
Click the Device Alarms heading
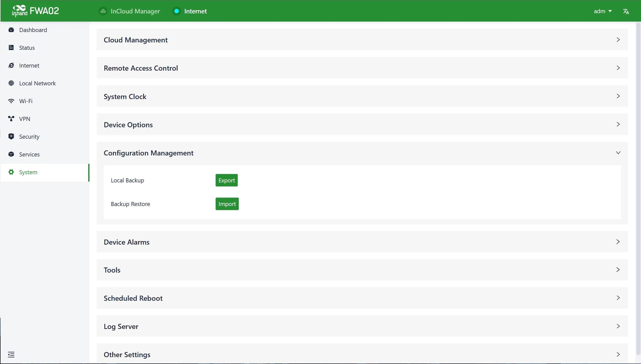pyautogui.click(x=127, y=242)
